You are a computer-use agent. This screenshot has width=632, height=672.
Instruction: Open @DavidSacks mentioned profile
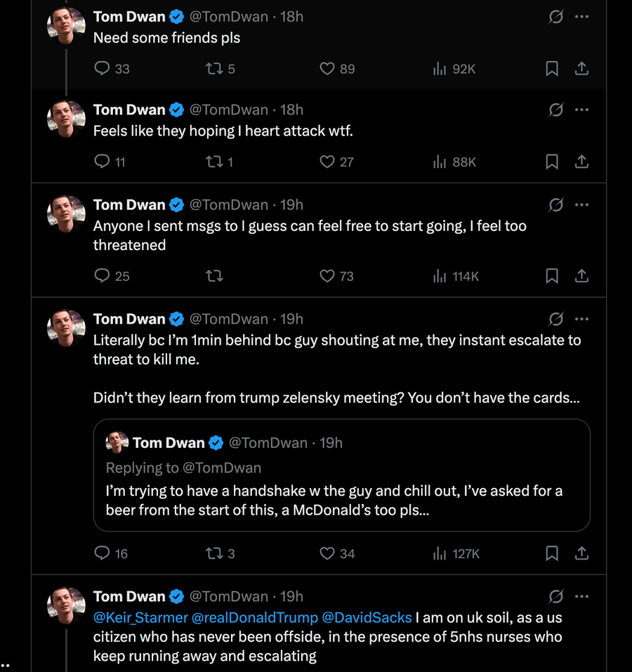367,617
